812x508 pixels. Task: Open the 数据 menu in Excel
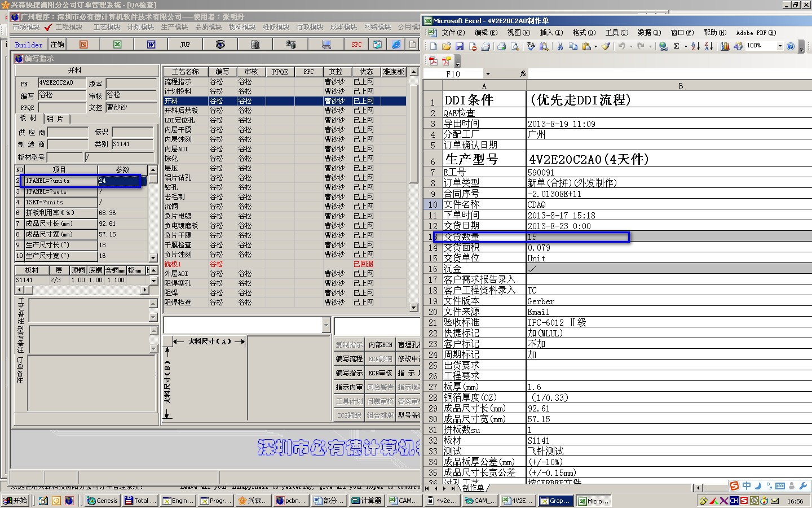649,33
